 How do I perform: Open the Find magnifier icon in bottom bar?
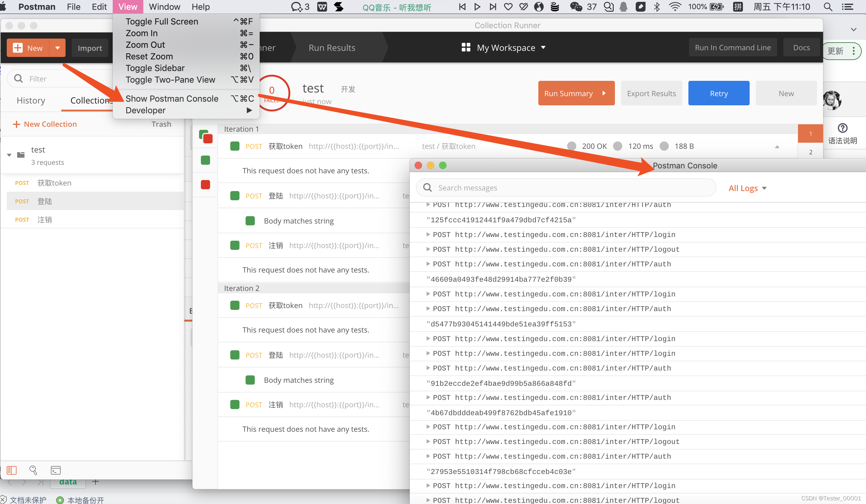[x=33, y=470]
